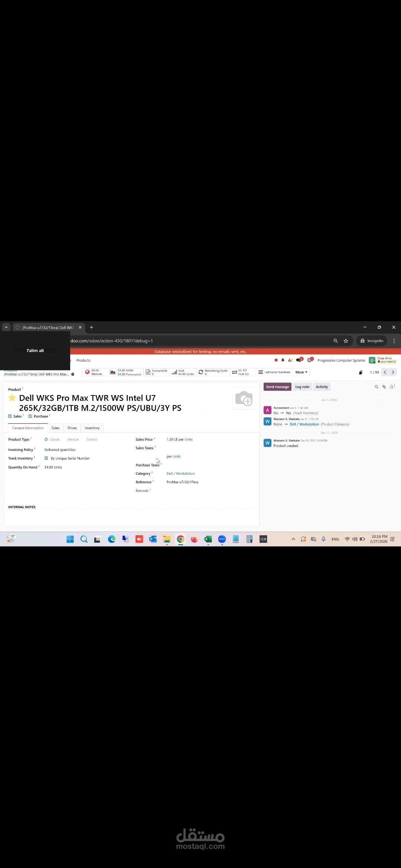The width and height of the screenshot is (401, 868).
Task: Open a new Chrome tab
Action: click(x=91, y=327)
